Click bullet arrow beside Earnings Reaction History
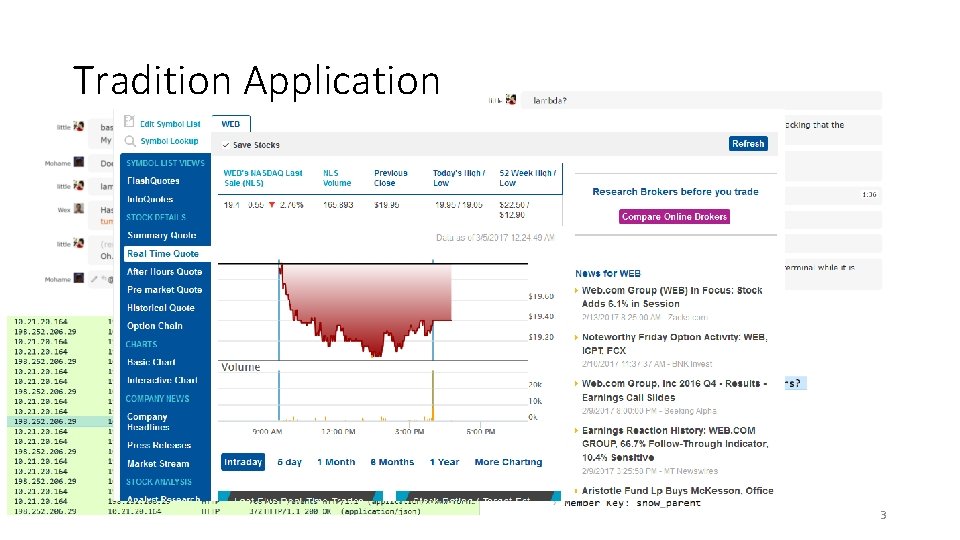 pos(576,430)
